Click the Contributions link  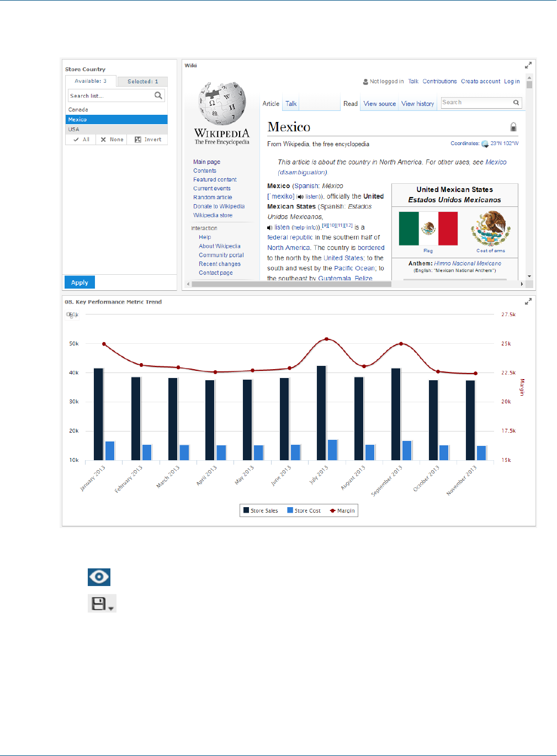click(439, 82)
